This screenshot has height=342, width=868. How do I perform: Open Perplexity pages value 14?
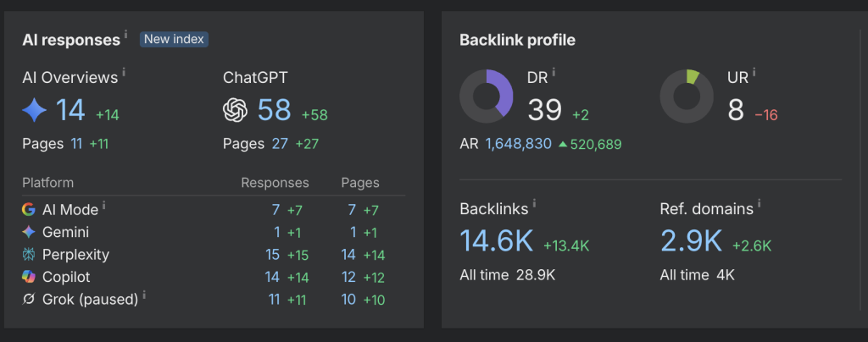(348, 255)
